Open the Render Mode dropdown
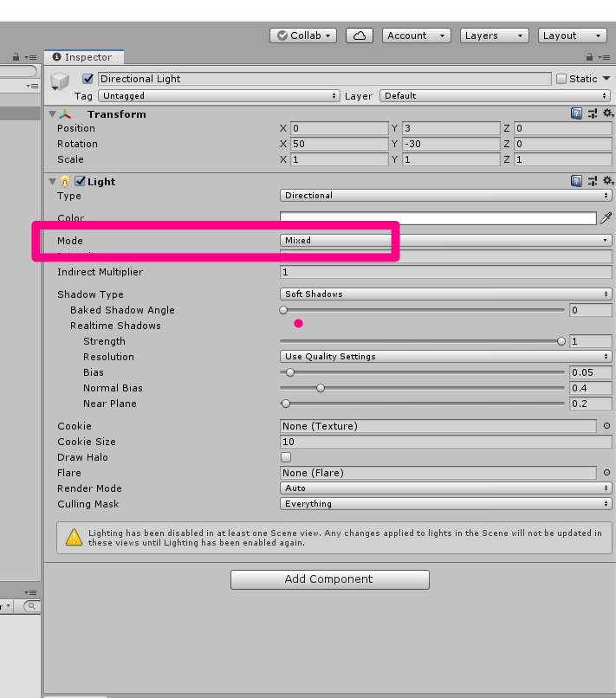 tap(446, 488)
